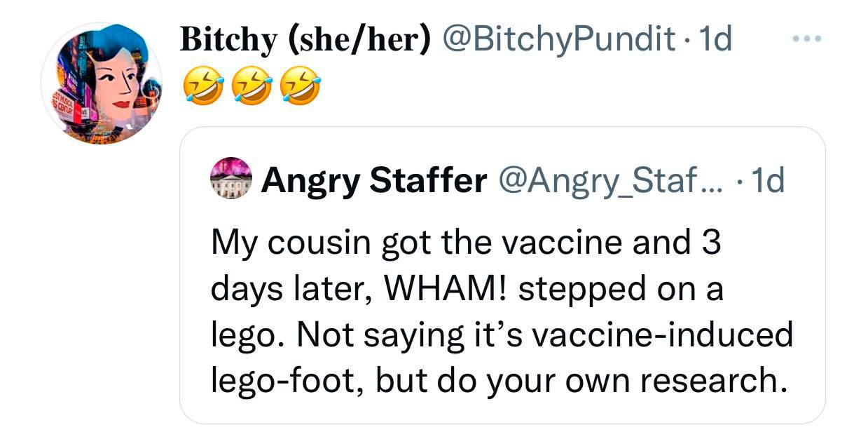Open the @BitchyPundit handle link
The image size is (868, 446).
(x=557, y=41)
